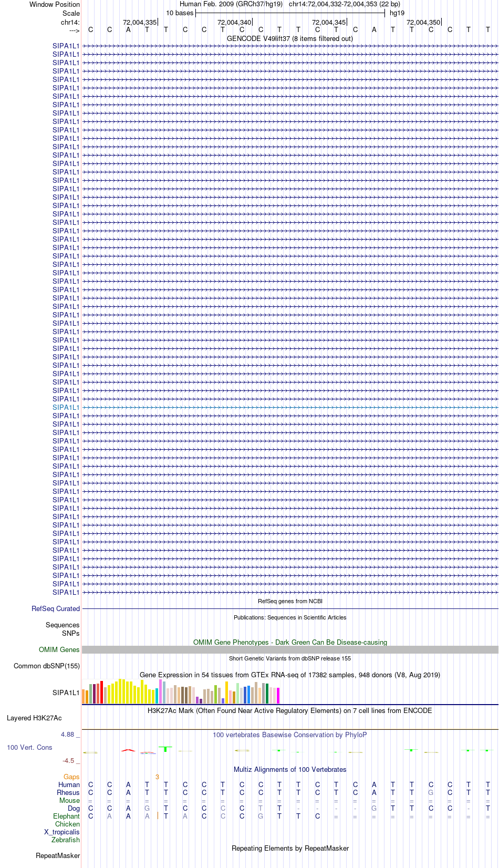The height and width of the screenshot is (868, 499).
Task: Click position marker 72,004,335
Action: pos(140,23)
